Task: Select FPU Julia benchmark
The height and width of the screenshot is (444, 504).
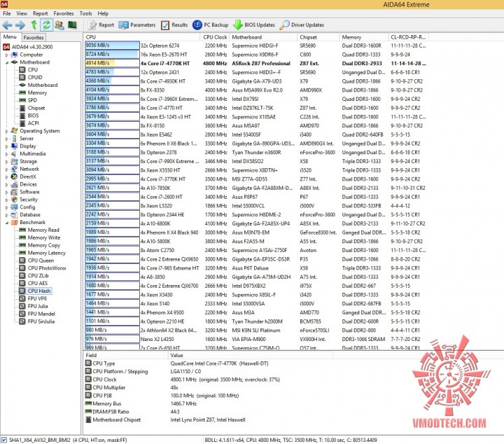Action: pos(34,307)
